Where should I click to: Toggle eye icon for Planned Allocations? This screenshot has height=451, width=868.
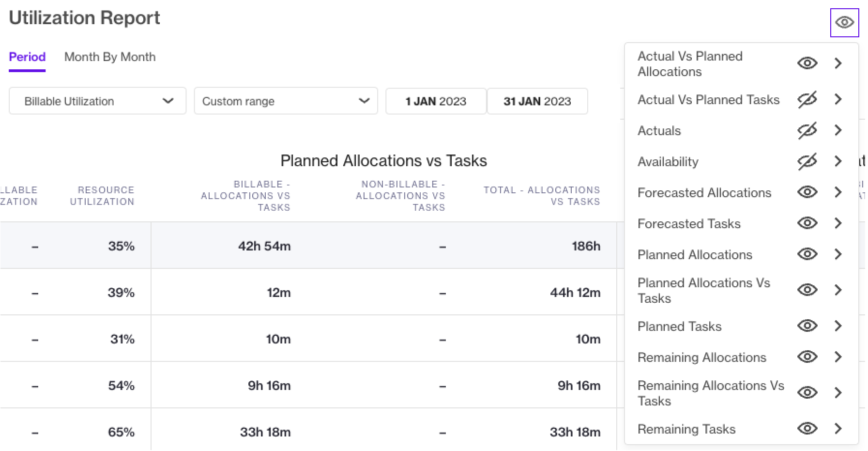(807, 254)
